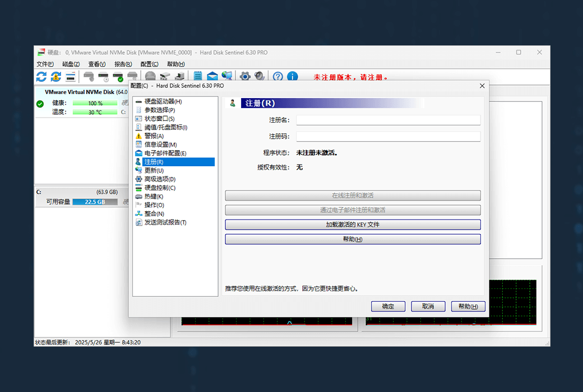Image resolution: width=583 pixels, height=392 pixels.
Task: Select 热键(K) category
Action: click(154, 196)
